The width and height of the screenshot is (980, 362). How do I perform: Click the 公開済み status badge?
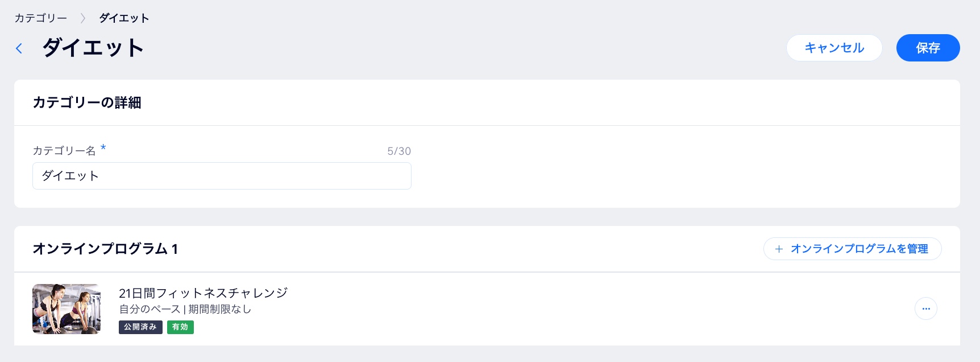tap(140, 327)
